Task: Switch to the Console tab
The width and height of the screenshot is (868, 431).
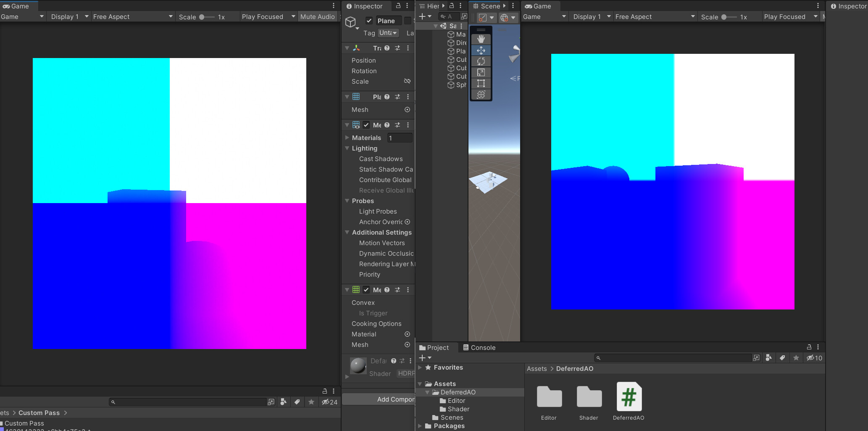Action: [479, 347]
